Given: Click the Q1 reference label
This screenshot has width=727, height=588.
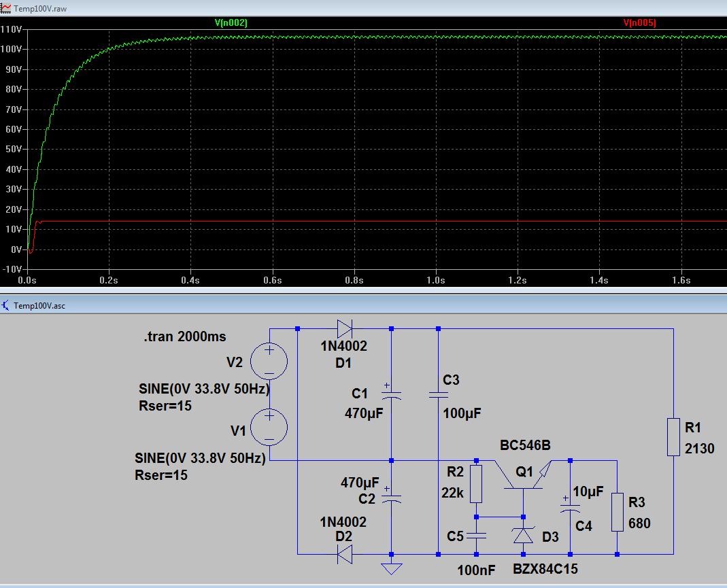Looking at the screenshot, I should click(524, 472).
